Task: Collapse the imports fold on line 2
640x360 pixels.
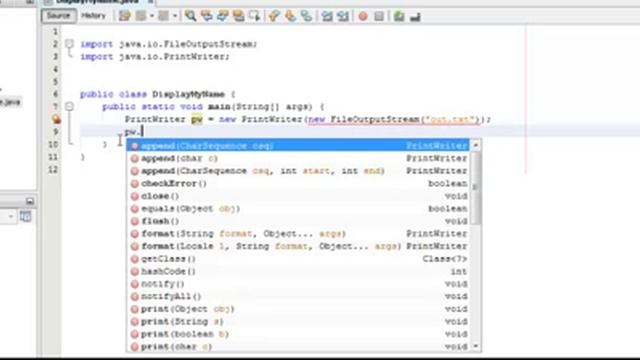Action: 69,44
